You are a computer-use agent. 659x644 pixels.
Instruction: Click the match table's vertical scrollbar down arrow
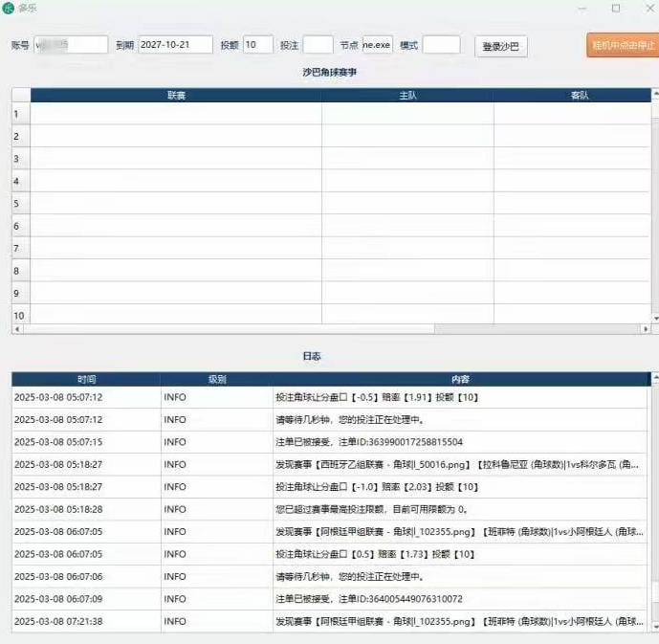tap(654, 318)
